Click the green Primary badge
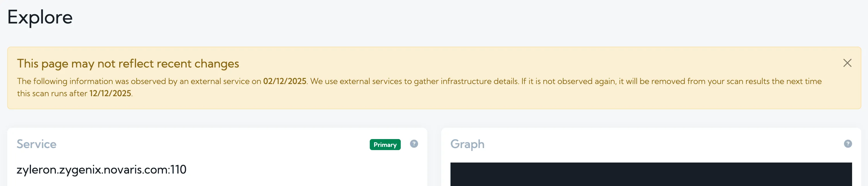The height and width of the screenshot is (186, 868). coord(385,145)
